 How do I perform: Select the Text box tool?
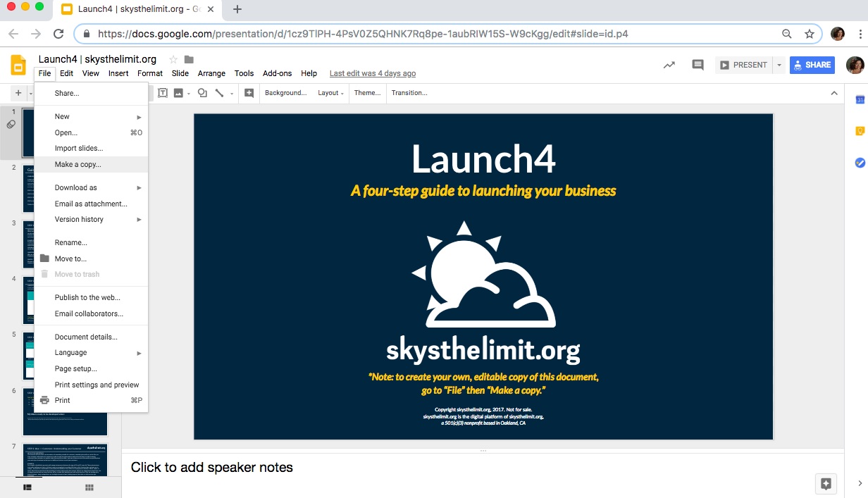(163, 93)
